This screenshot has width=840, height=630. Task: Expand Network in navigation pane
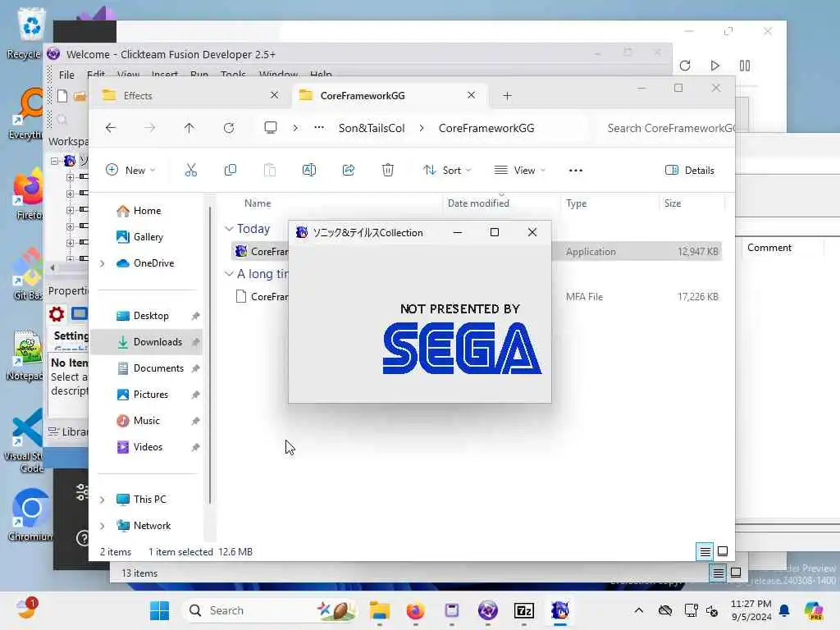tap(102, 526)
